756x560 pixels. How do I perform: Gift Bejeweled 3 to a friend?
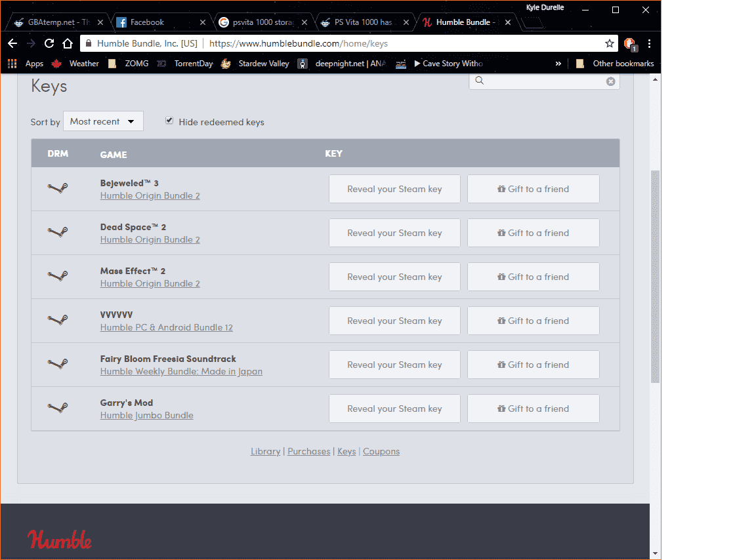click(534, 189)
